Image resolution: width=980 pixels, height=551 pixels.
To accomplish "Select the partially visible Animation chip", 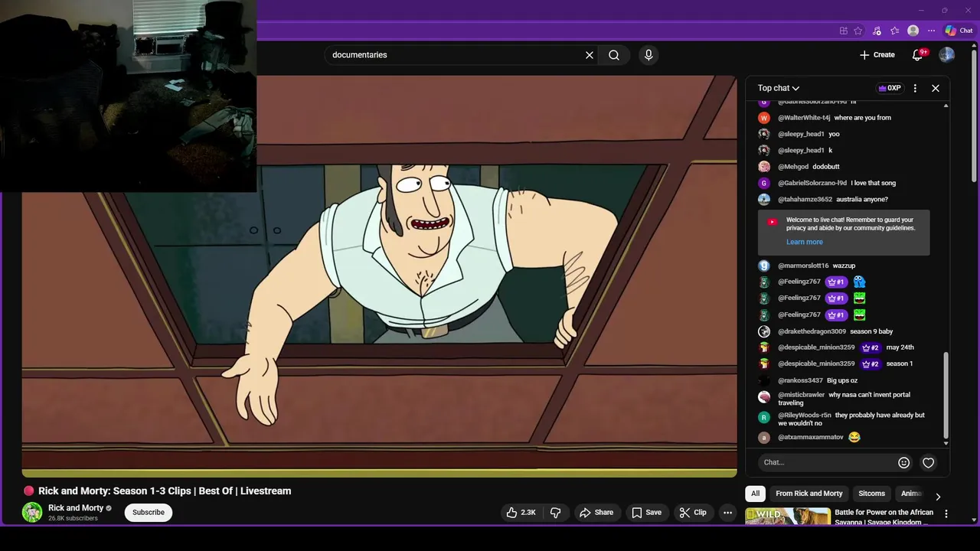I will (911, 494).
